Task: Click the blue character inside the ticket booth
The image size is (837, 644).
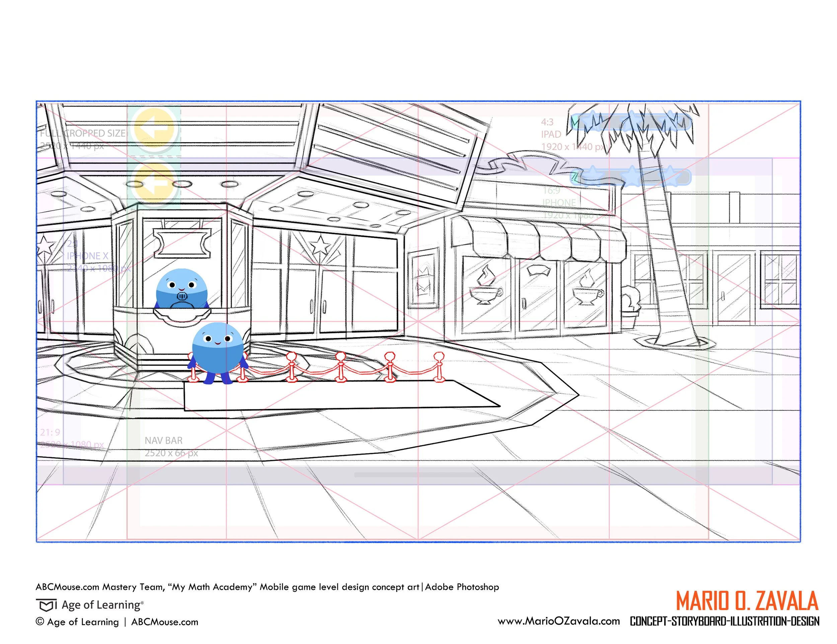Action: click(182, 289)
